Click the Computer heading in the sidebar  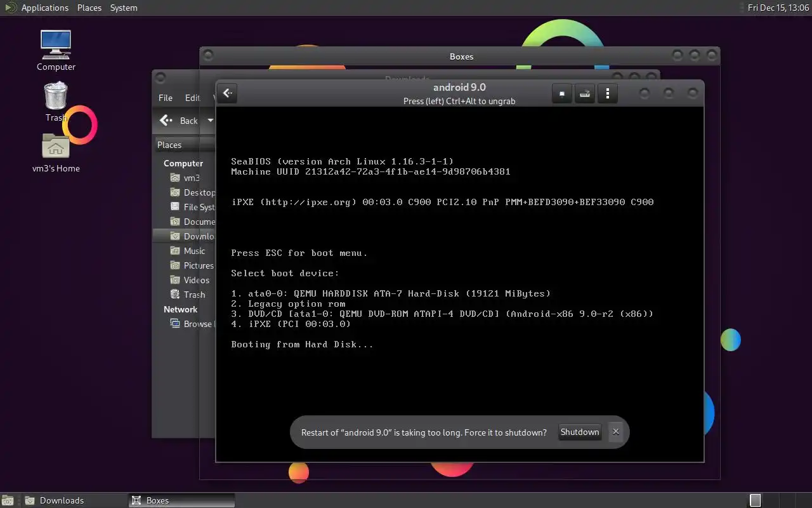[183, 163]
